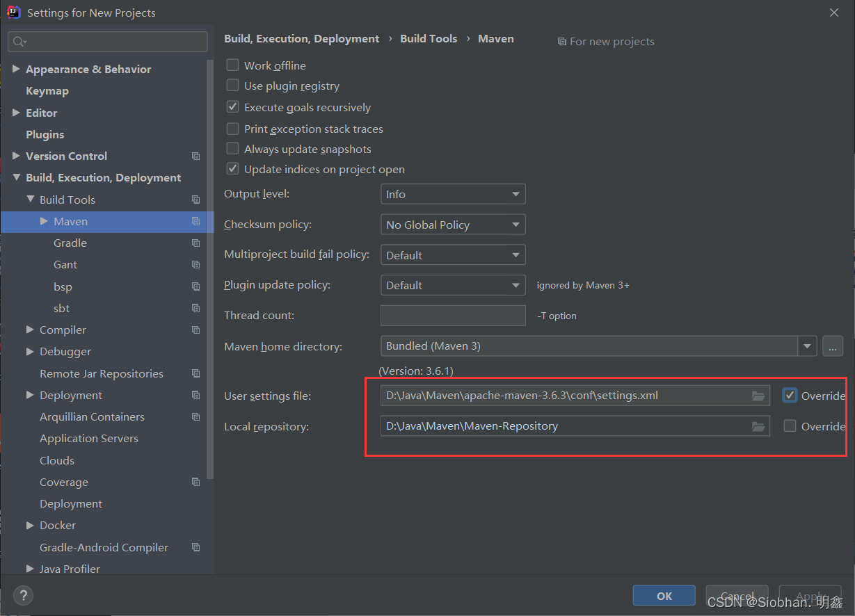Click the project-level icon beside Gant
This screenshot has width=855, height=616.
[x=195, y=265]
